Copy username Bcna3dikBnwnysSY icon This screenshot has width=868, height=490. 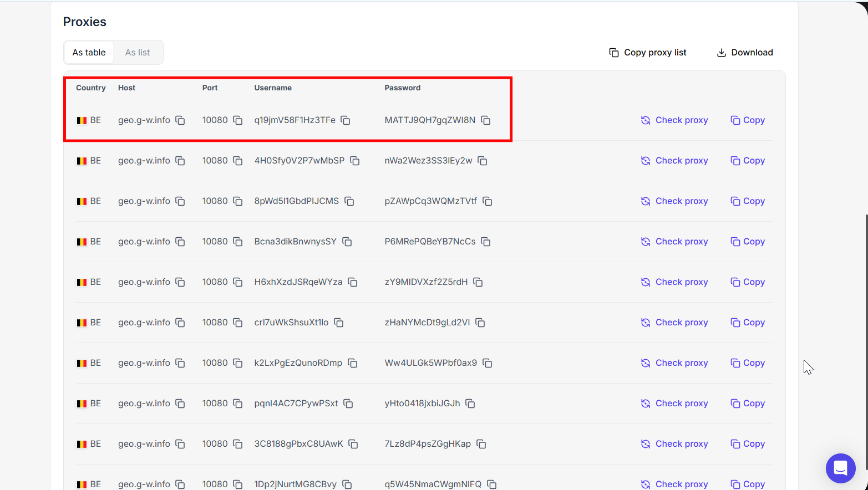tap(347, 242)
